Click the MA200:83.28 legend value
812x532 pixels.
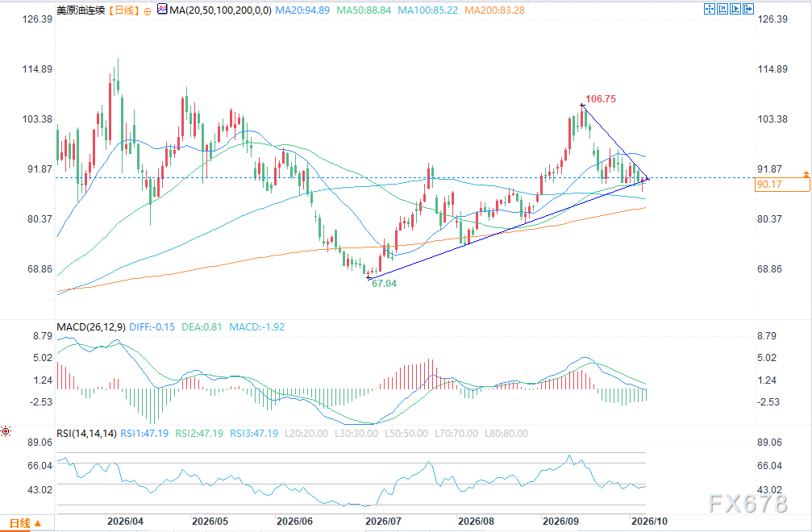click(x=494, y=10)
